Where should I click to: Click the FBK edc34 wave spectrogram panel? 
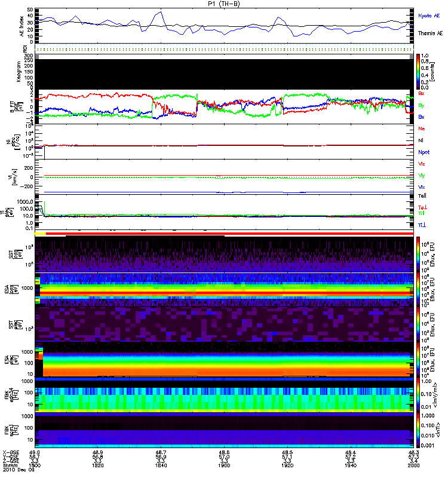click(224, 395)
